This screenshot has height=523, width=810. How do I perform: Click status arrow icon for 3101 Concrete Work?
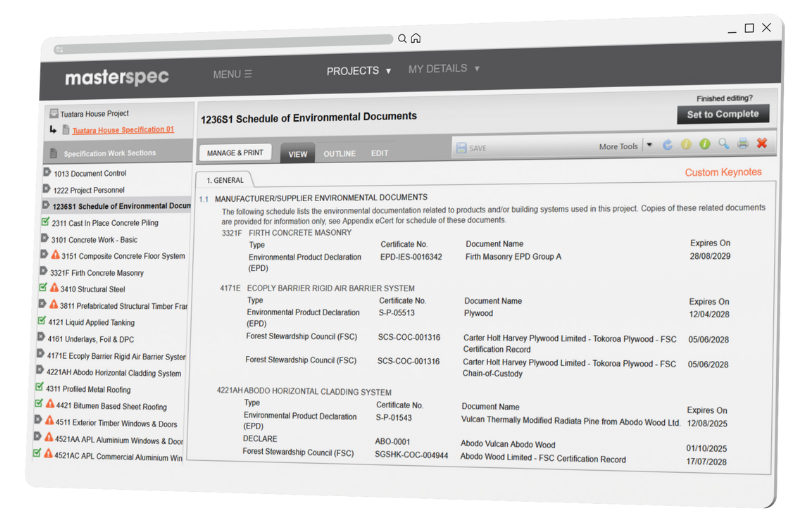[45, 238]
